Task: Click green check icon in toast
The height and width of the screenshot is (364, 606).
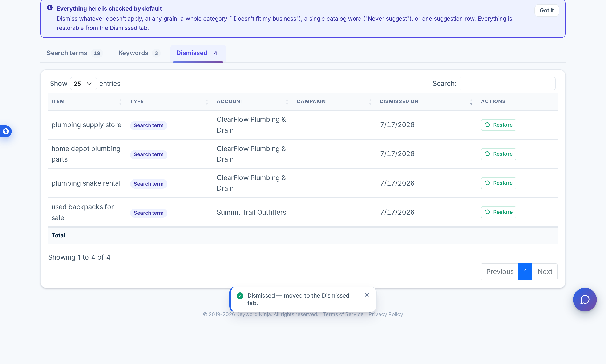Action: click(x=240, y=296)
